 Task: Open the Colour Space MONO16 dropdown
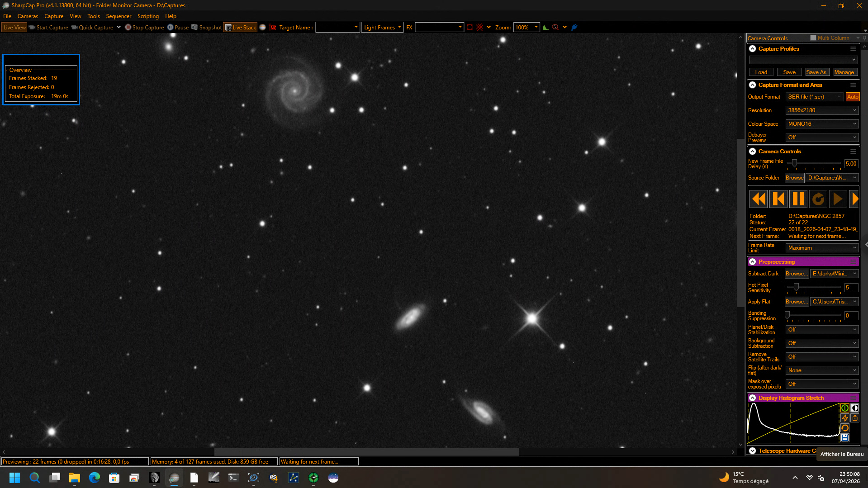pos(822,124)
